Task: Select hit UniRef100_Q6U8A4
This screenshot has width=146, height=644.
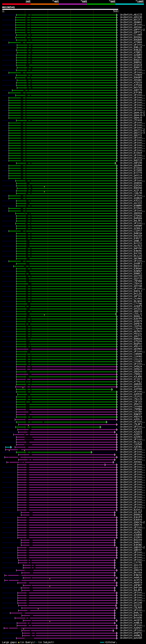Action: pyautogui.click(x=131, y=165)
